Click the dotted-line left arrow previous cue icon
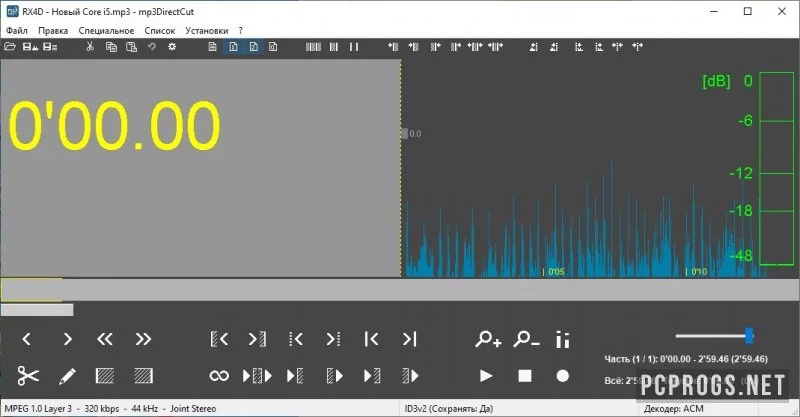This screenshot has height=417, width=800. coord(296,339)
